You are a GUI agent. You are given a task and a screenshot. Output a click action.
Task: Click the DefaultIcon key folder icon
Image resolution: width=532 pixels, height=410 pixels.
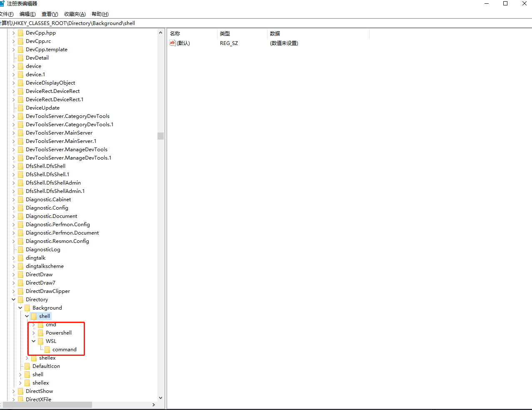[27, 366]
